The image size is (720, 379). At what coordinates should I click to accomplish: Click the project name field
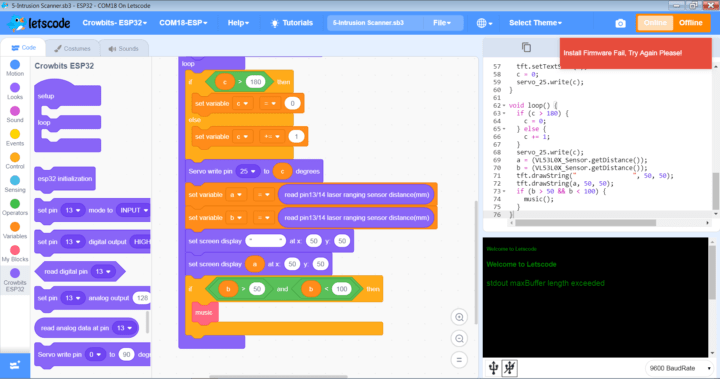(374, 23)
